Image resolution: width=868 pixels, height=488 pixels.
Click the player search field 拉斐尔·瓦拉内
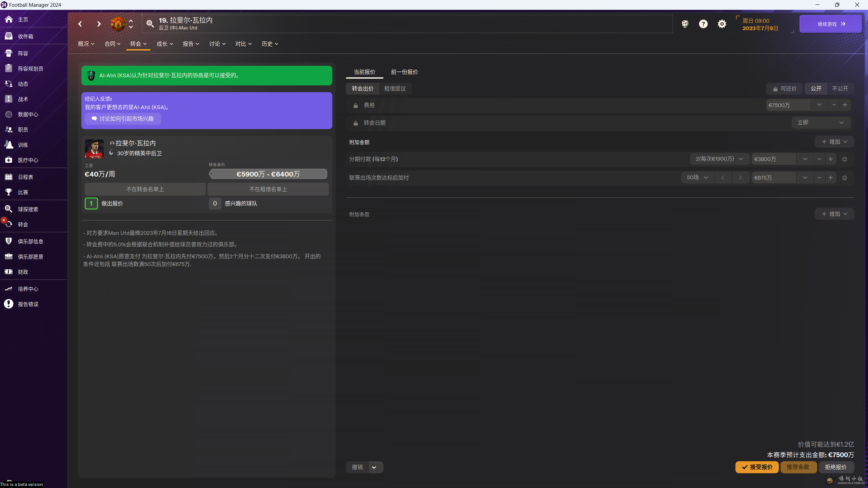[x=407, y=24]
